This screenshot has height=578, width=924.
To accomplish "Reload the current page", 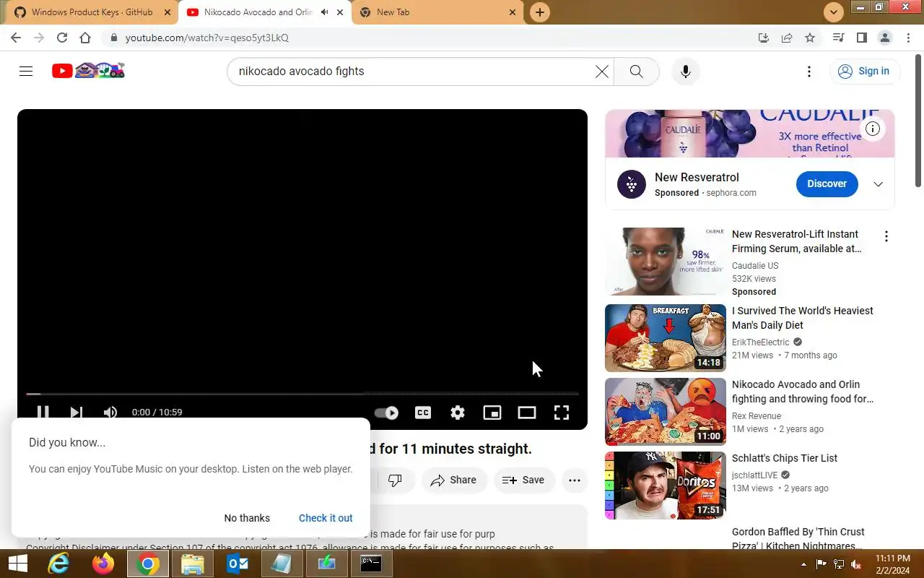I will 62,38.
